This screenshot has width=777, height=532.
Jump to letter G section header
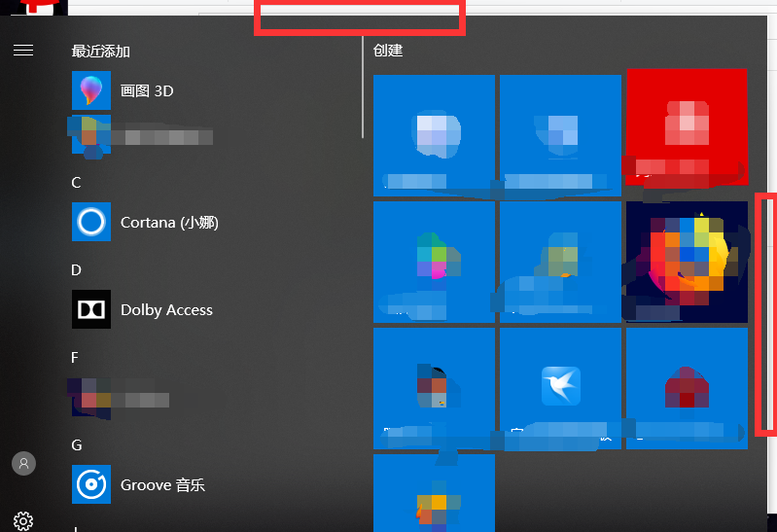pyautogui.click(x=76, y=445)
